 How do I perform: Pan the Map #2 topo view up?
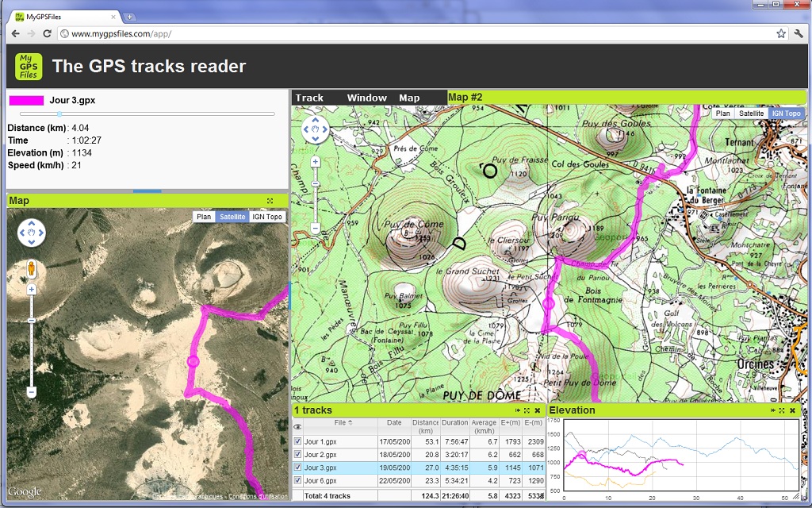pos(316,121)
